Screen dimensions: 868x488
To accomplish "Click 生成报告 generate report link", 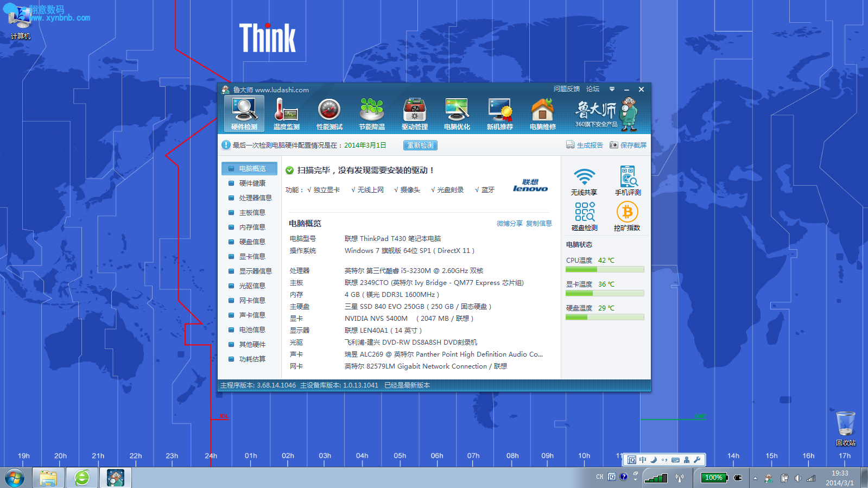I will [x=585, y=145].
